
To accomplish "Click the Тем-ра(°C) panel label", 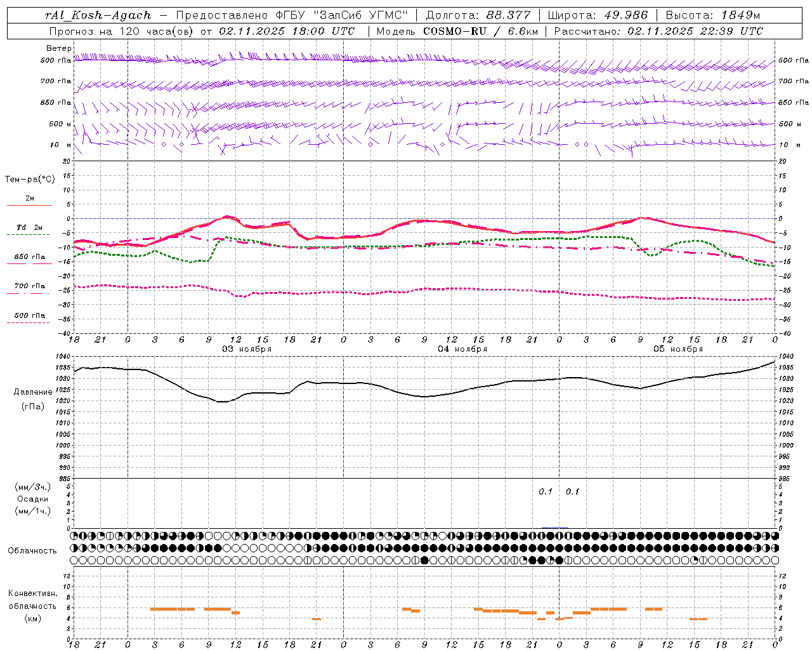I will coord(30,180).
